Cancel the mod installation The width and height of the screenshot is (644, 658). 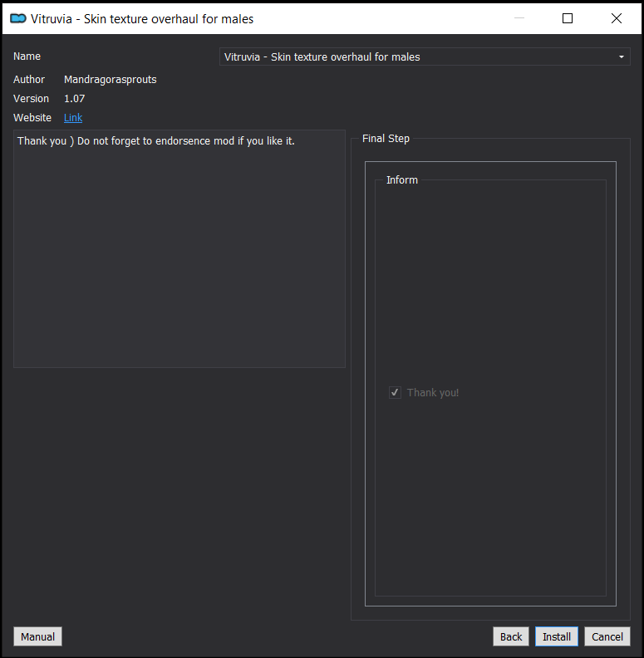607,636
